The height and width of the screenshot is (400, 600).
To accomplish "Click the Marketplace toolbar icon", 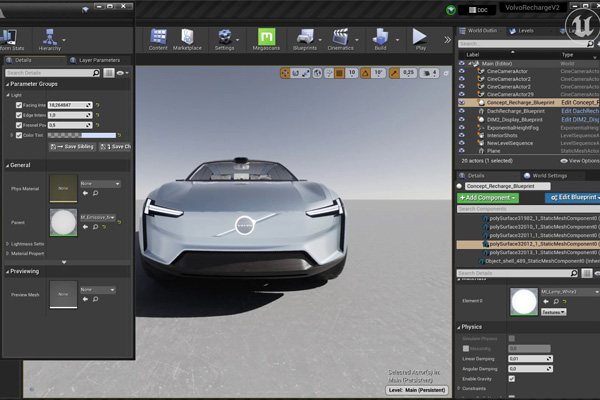I will (187, 38).
